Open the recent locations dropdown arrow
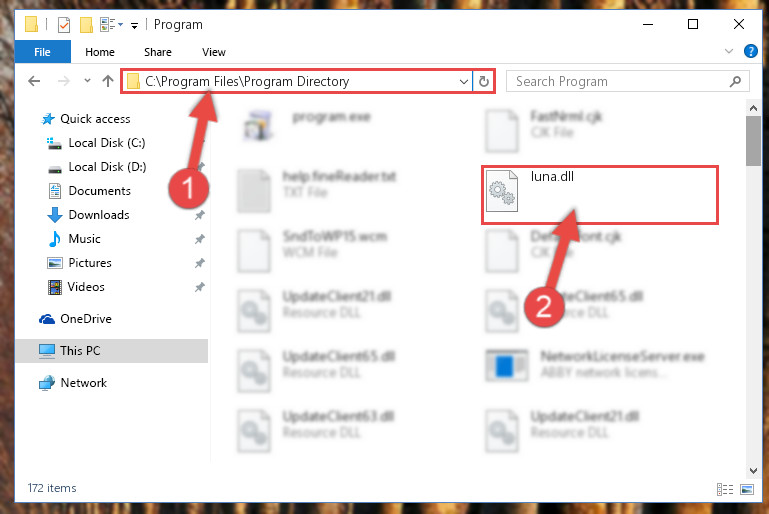This screenshot has height=514, width=769. 87,81
